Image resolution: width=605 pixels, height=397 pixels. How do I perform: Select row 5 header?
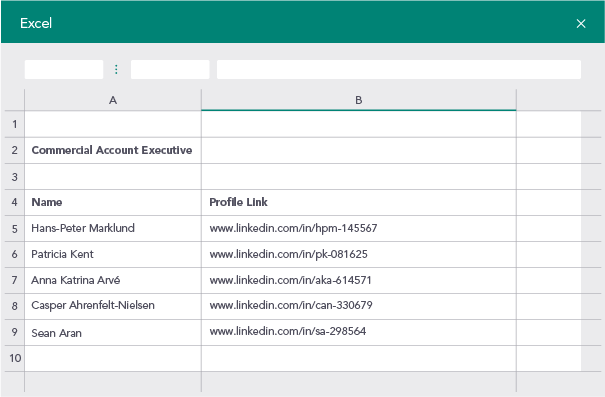tap(15, 229)
